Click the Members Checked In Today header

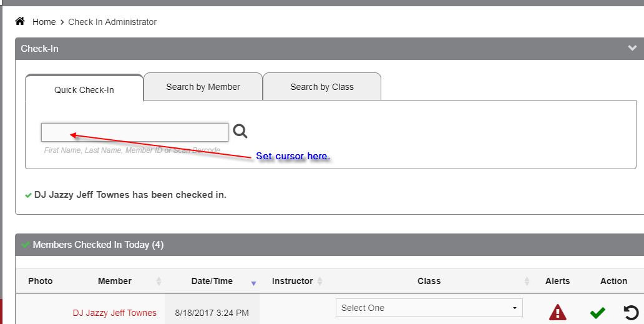(98, 245)
